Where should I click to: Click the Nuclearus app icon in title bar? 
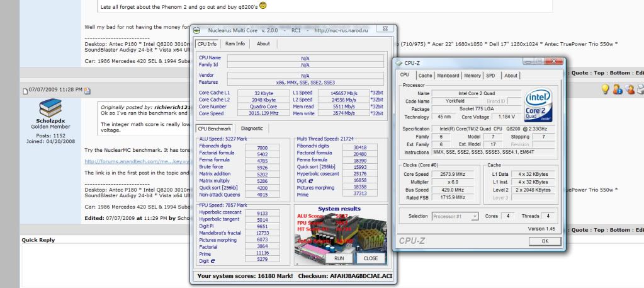196,30
